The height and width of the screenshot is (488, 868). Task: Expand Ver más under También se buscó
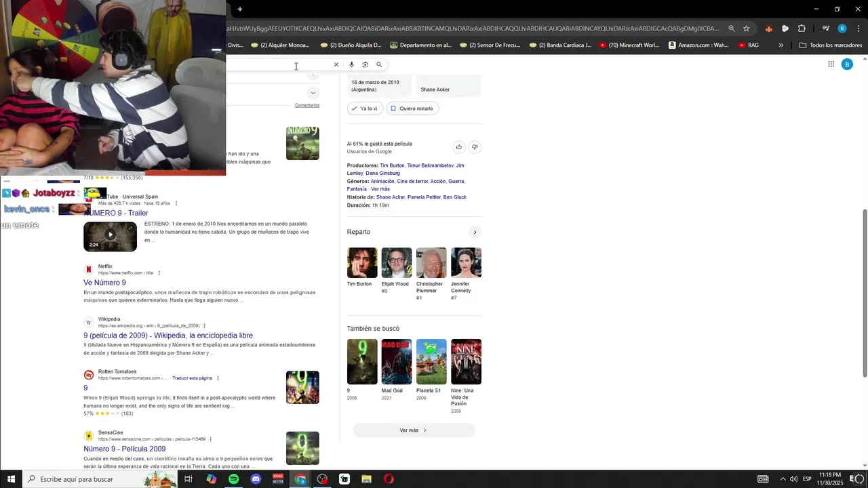tap(414, 430)
